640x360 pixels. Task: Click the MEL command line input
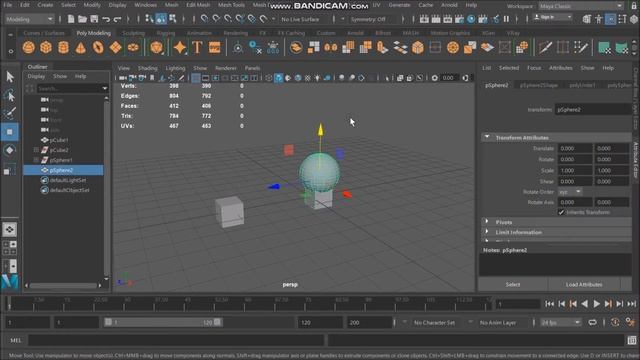pos(176,340)
